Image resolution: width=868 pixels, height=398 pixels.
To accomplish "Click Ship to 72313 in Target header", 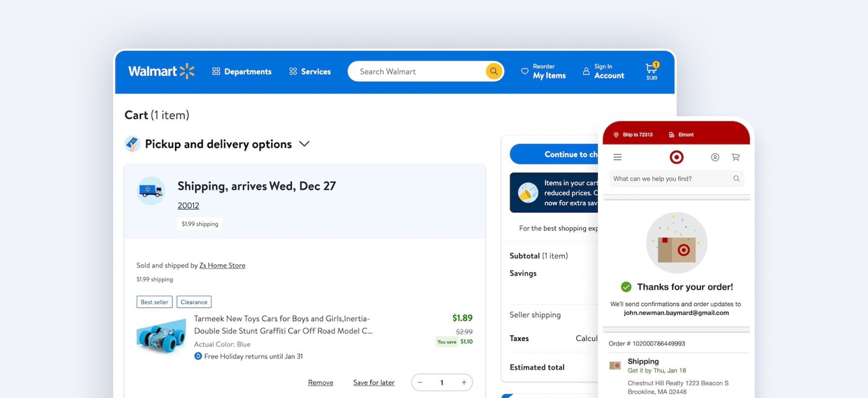I will click(x=633, y=135).
